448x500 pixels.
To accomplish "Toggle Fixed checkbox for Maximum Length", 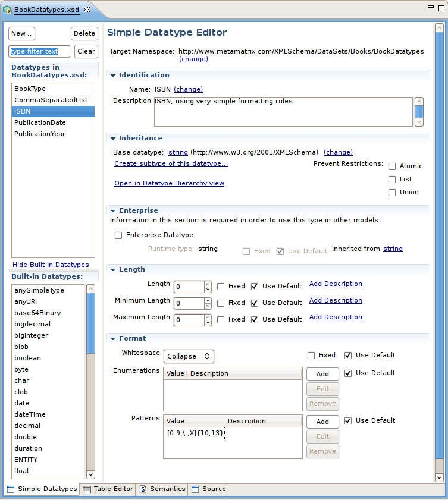I will click(221, 320).
